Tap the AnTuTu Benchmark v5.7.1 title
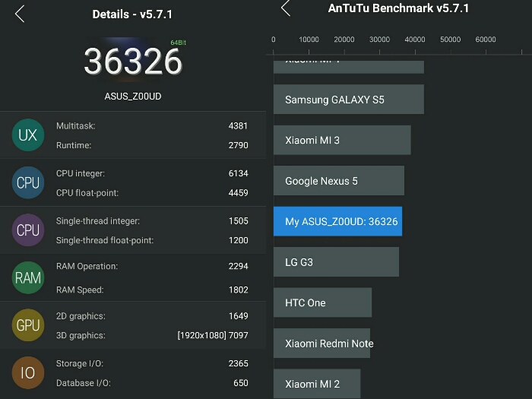Viewport: 532px width, 399px height. point(398,8)
